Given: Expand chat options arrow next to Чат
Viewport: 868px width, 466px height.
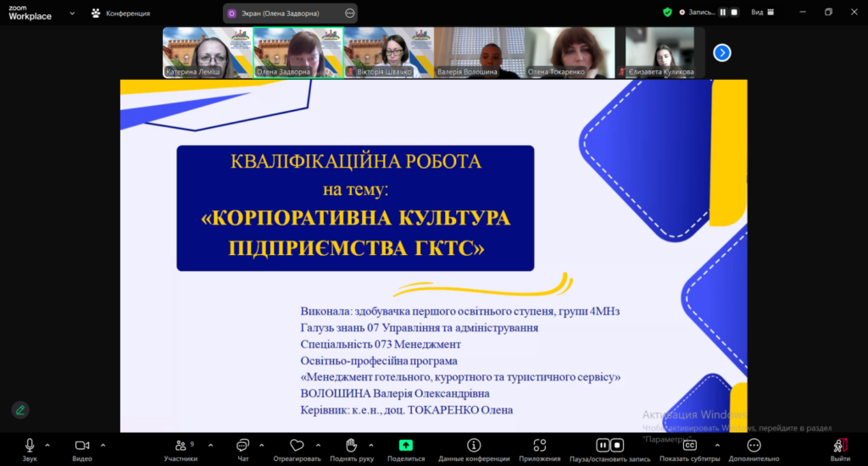Looking at the screenshot, I should [261, 445].
